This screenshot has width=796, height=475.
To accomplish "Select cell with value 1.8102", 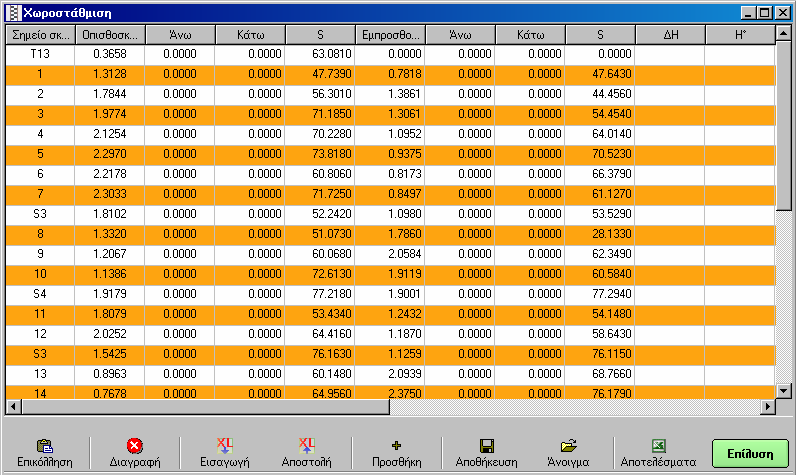I will 110,214.
